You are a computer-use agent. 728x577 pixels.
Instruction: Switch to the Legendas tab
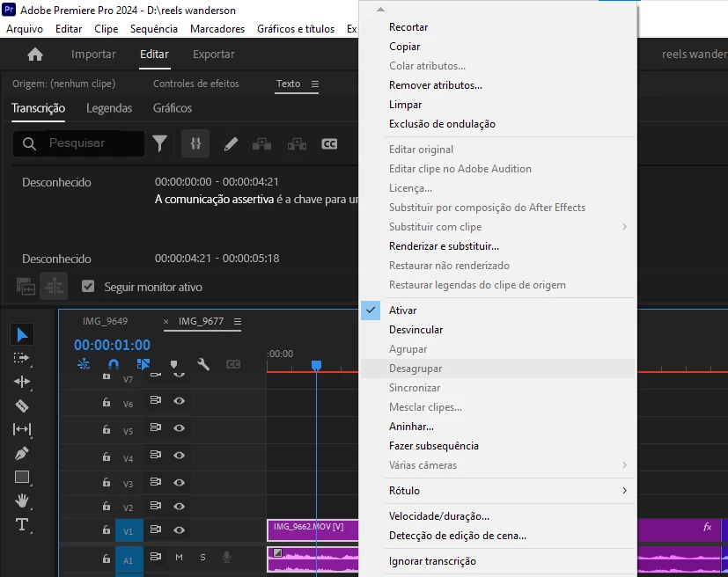[109, 108]
